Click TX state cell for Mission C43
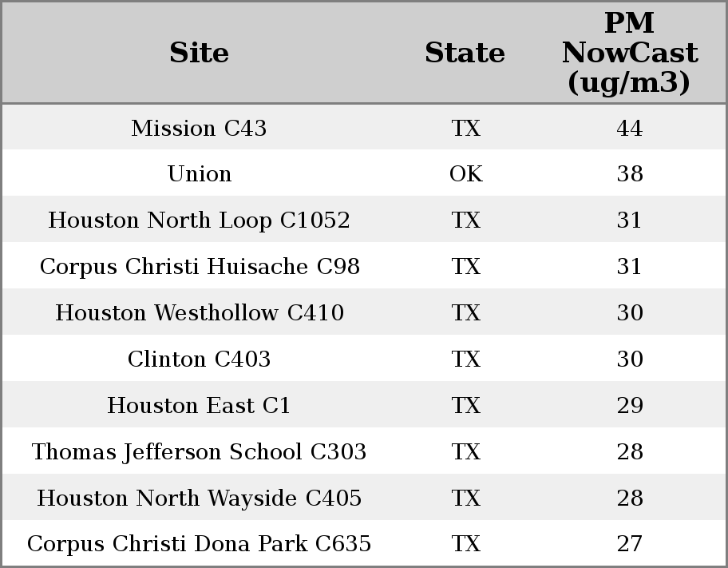This screenshot has height=568, width=728. (465, 128)
